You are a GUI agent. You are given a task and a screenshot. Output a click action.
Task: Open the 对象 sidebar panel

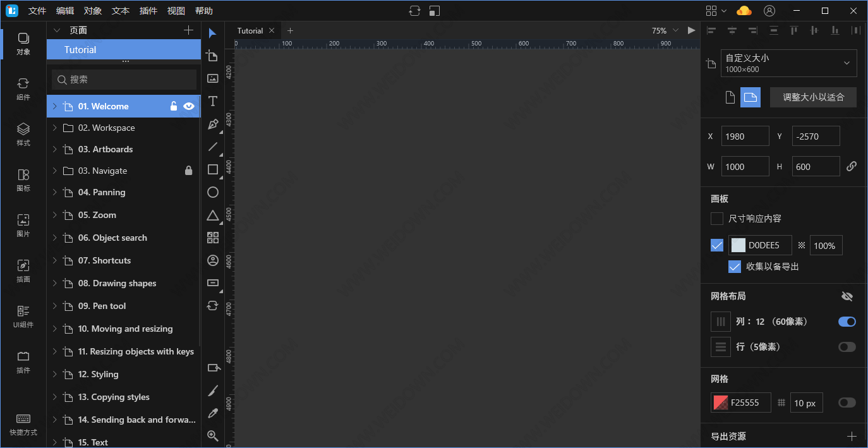click(x=23, y=44)
